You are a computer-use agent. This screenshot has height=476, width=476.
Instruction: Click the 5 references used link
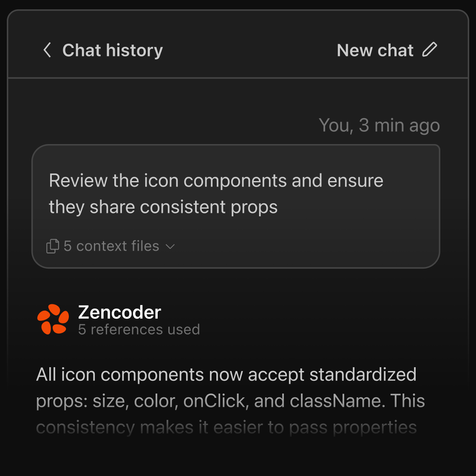tap(139, 329)
